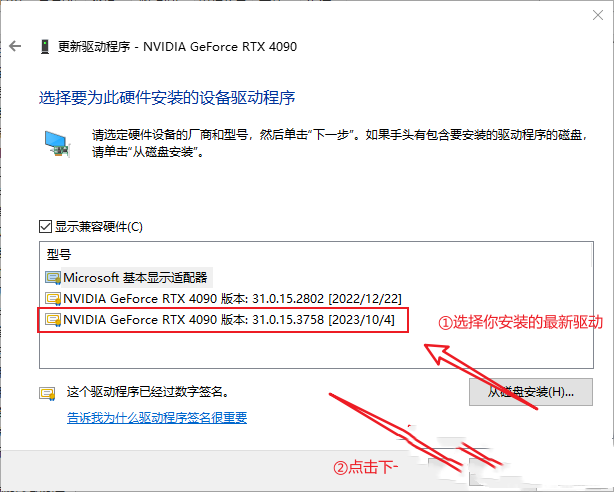Click the 从磁盘安装(H)... button
Image resolution: width=614 pixels, height=492 pixels.
click(531, 392)
